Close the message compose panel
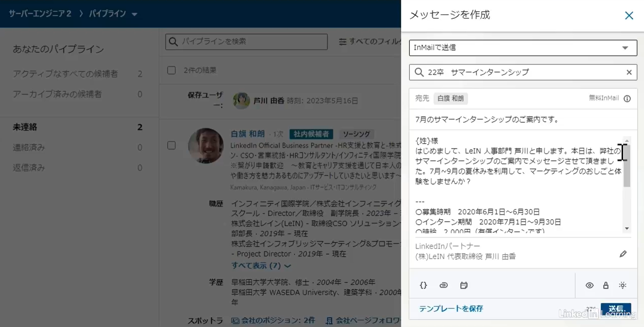This screenshot has width=644, height=327. coord(629,15)
